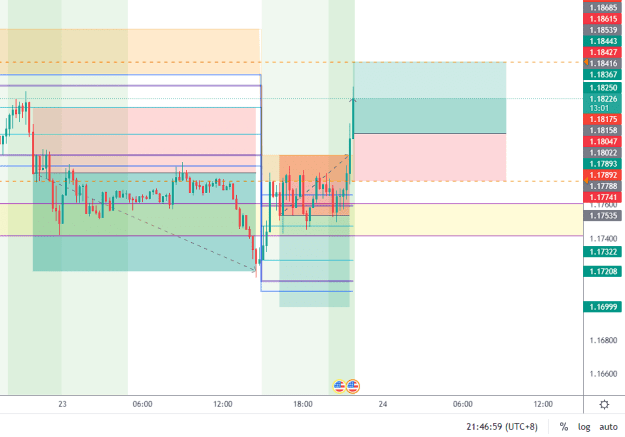The image size is (625, 437).
Task: Click the 1.17322 green price label
Action: pos(603,252)
